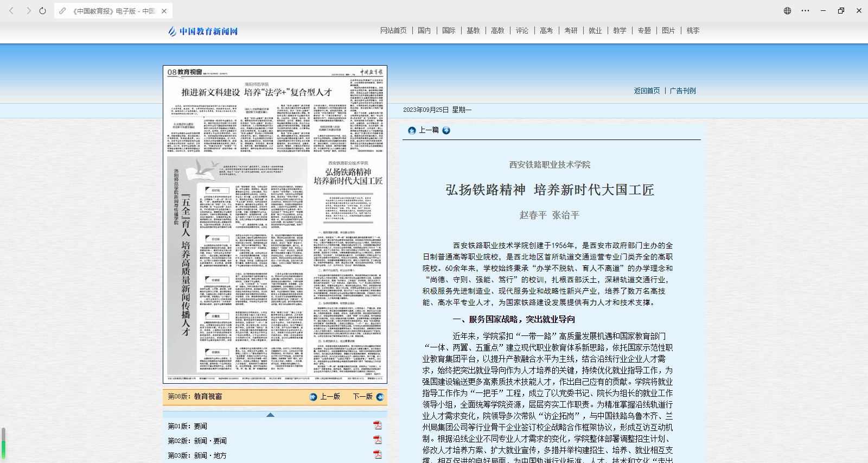The width and height of the screenshot is (868, 463).
Task: Collapse page list using the up triangle
Action: pos(270,415)
